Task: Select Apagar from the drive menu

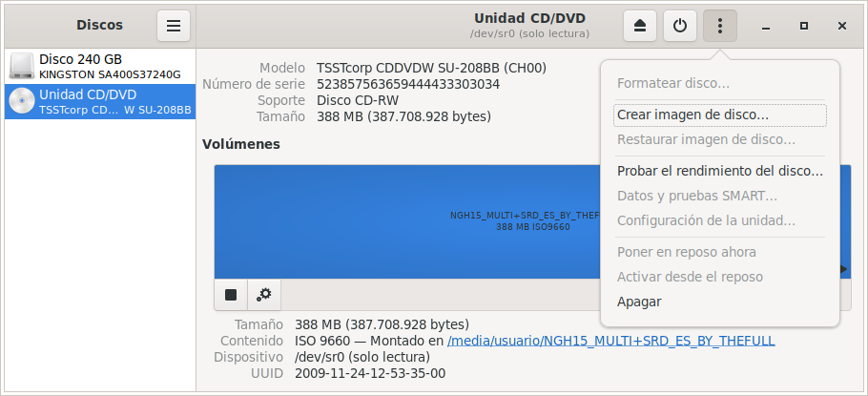Action: (x=639, y=302)
